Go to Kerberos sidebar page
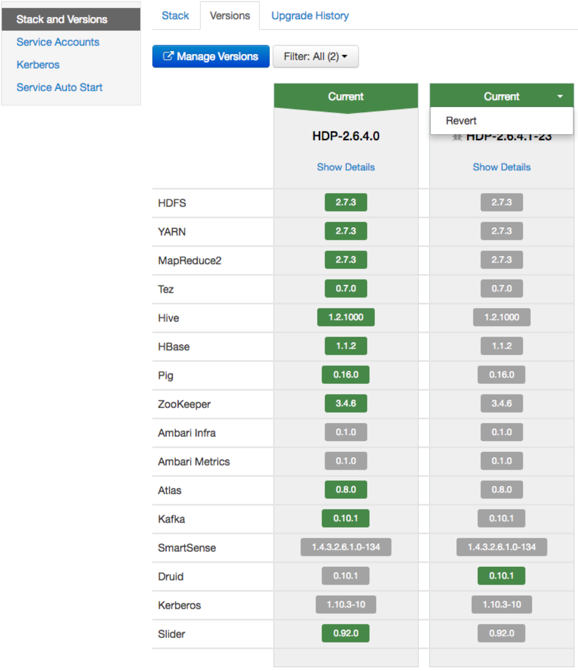The width and height of the screenshot is (578, 671). point(38,65)
